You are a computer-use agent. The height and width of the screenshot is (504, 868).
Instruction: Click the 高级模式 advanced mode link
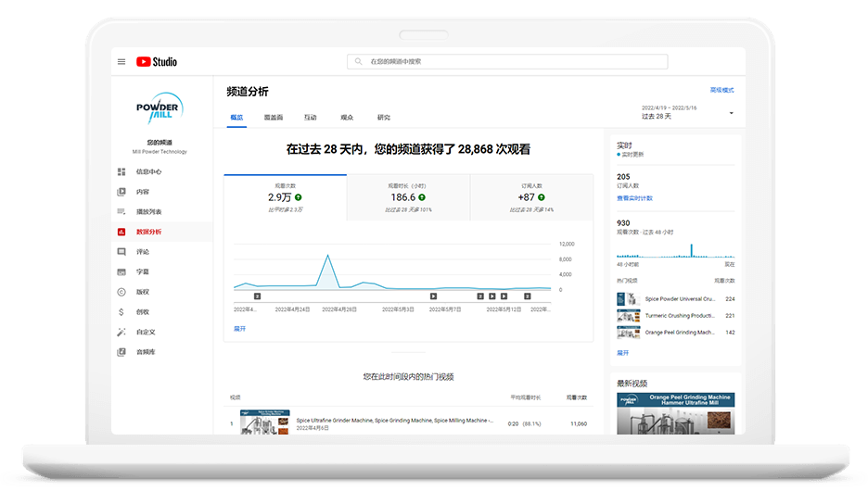coord(721,91)
